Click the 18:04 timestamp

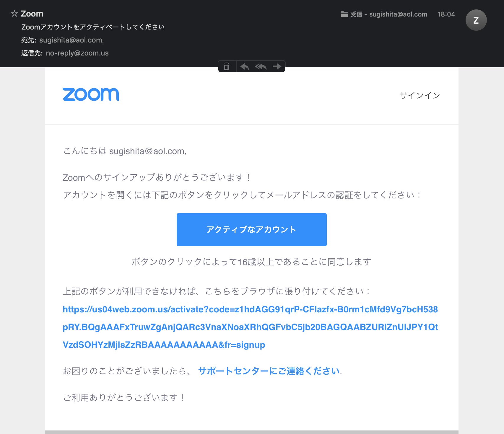click(446, 14)
